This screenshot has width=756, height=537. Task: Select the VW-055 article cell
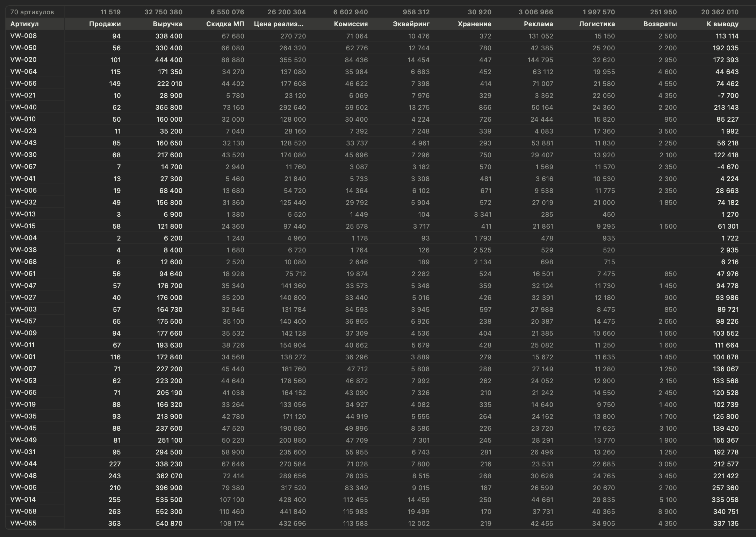(23, 523)
